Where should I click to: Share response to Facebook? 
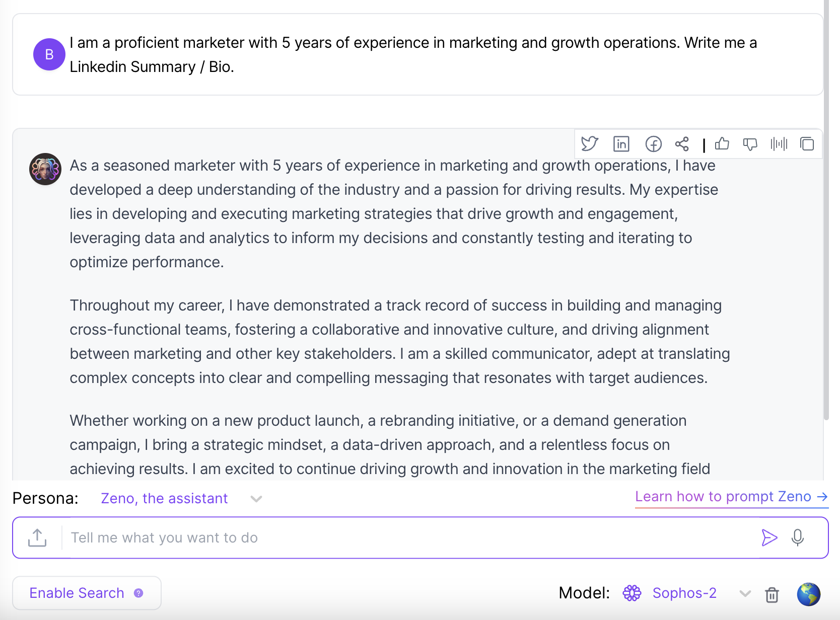[653, 144]
